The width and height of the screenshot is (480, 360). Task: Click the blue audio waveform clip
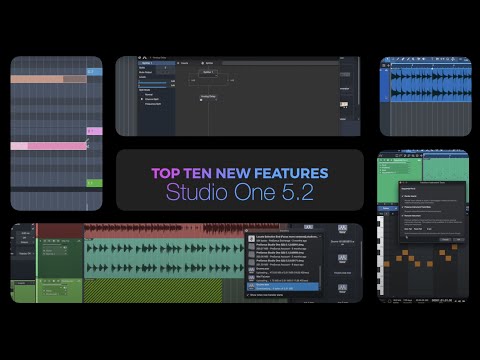coord(431,84)
